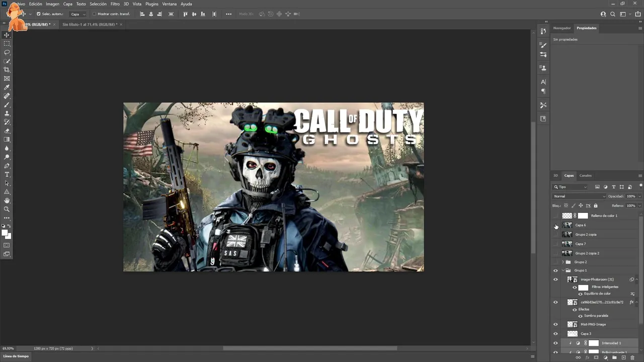This screenshot has height=362, width=644.
Task: Show the Grupo 2 copia layer visibility
Action: point(555,235)
